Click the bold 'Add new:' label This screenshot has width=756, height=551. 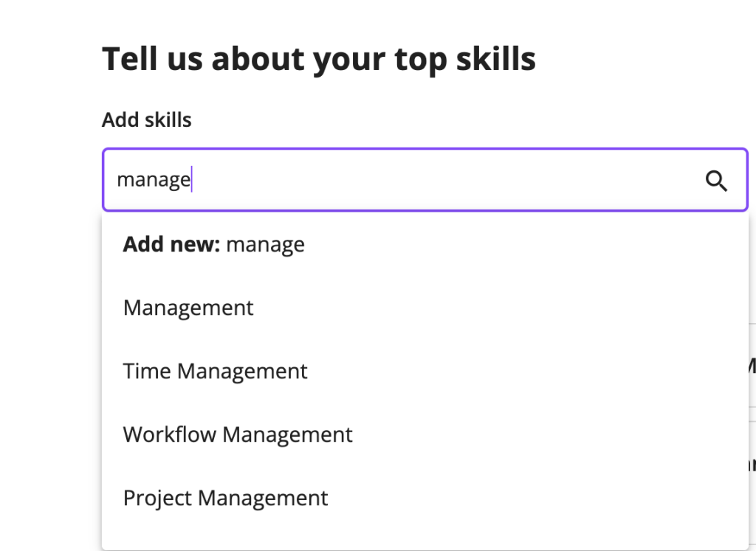[171, 244]
